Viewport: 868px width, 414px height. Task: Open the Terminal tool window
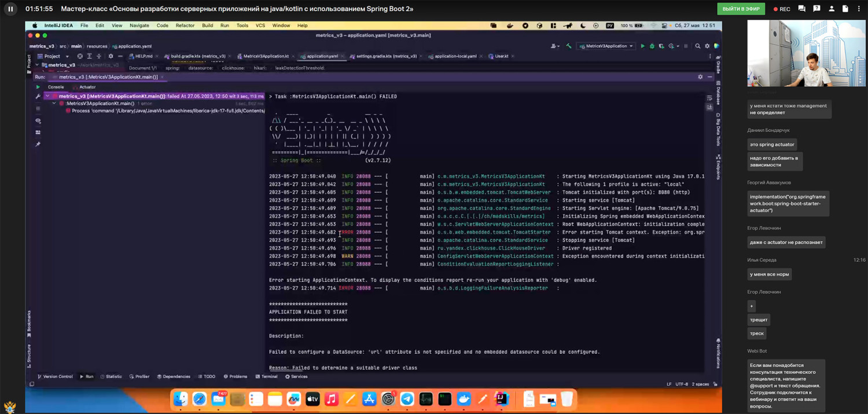266,376
